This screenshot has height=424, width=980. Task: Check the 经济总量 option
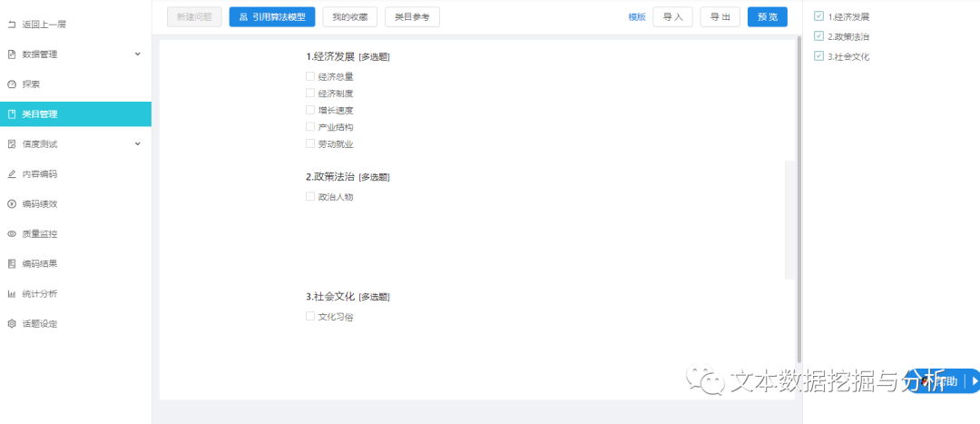[310, 76]
